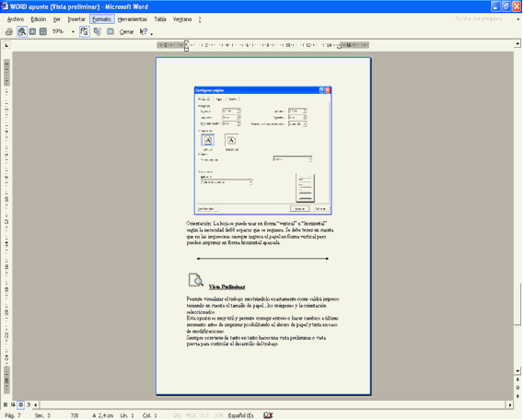Click the horizontal scrollbar left arrow
The height and width of the screenshot is (420, 523).
36,405
